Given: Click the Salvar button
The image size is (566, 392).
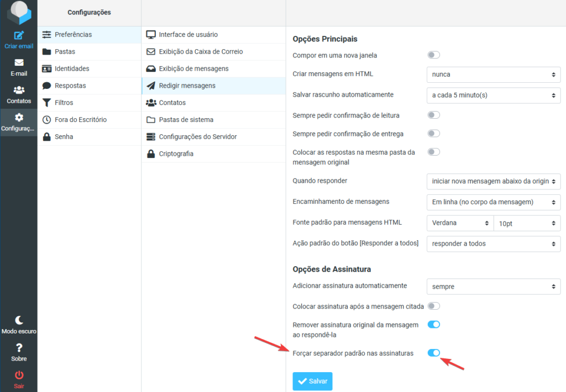Looking at the screenshot, I should pyautogui.click(x=312, y=381).
